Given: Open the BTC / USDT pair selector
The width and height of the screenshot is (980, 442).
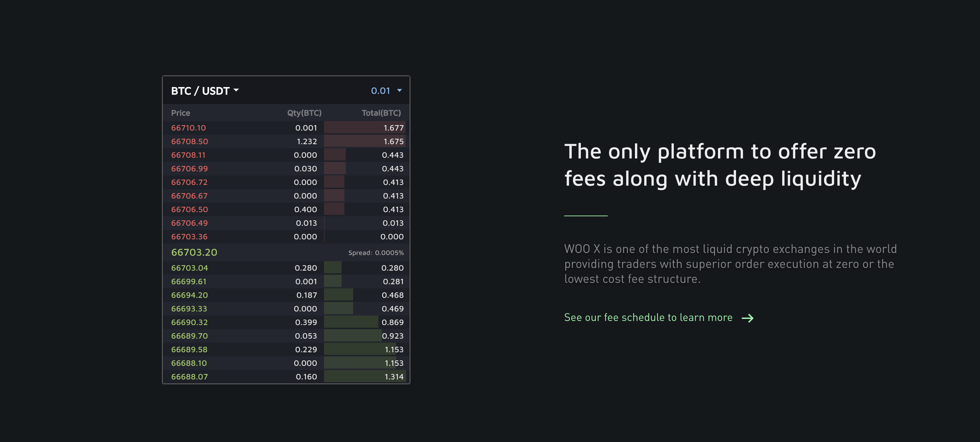Looking at the screenshot, I should 200,90.
